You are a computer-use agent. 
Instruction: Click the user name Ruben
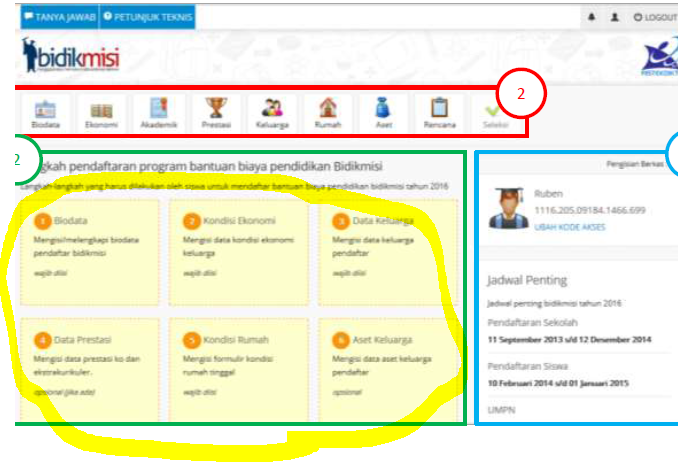coord(548,193)
